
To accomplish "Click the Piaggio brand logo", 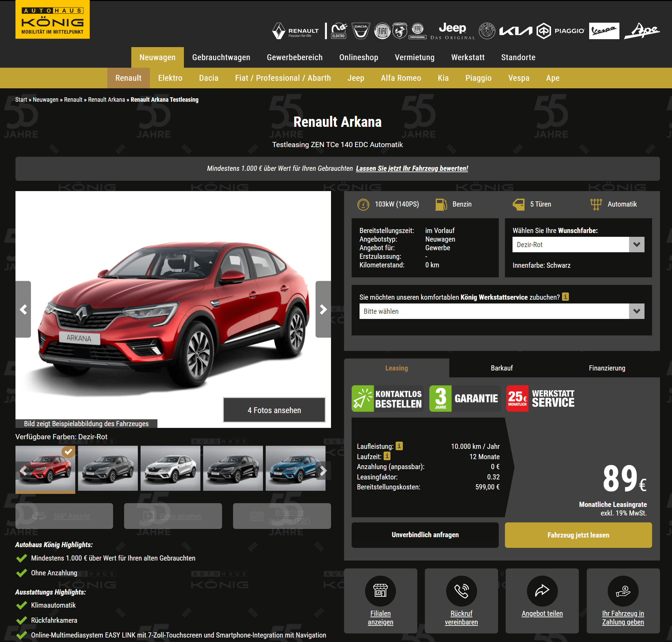I will click(561, 31).
